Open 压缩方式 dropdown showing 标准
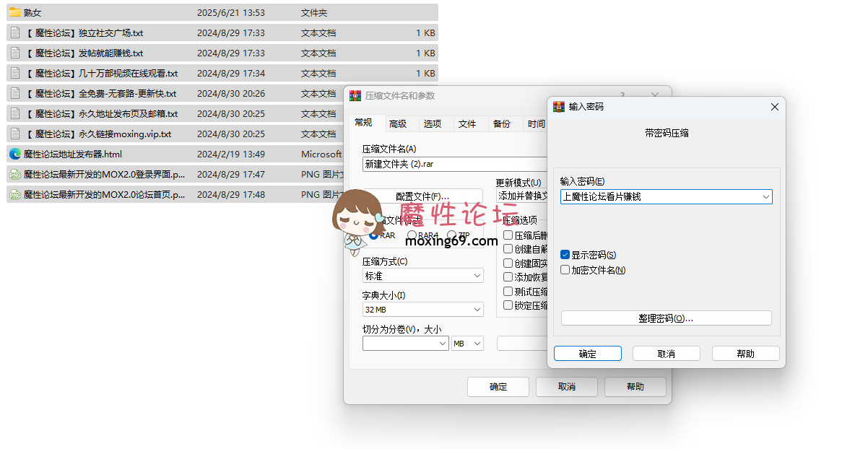The height and width of the screenshot is (449, 868). click(x=423, y=276)
